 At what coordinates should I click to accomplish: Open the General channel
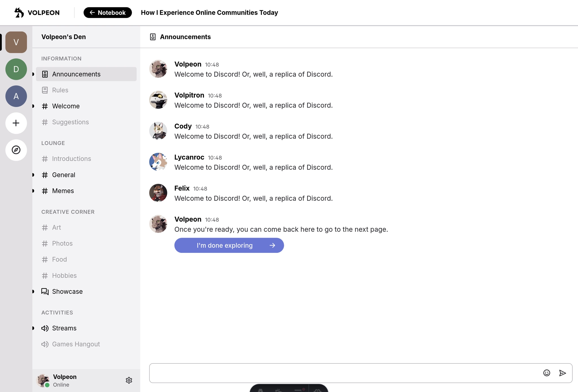pos(64,175)
